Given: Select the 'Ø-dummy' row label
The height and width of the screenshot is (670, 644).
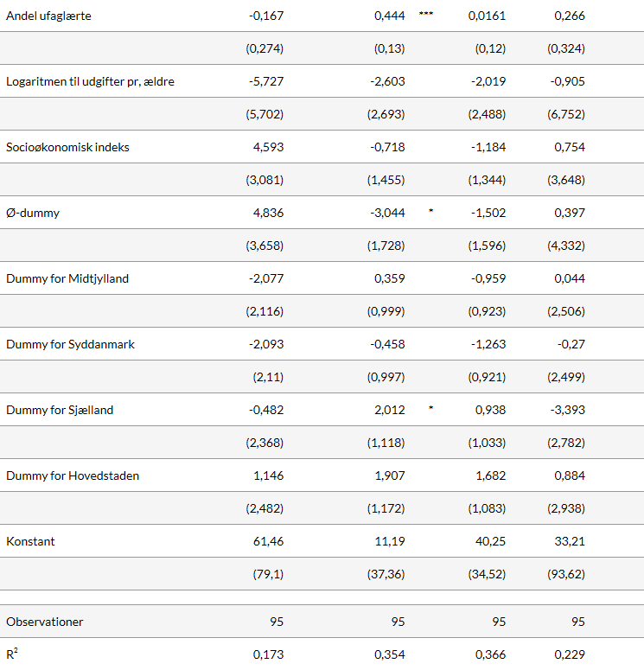Looking at the screenshot, I should pyautogui.click(x=33, y=213).
